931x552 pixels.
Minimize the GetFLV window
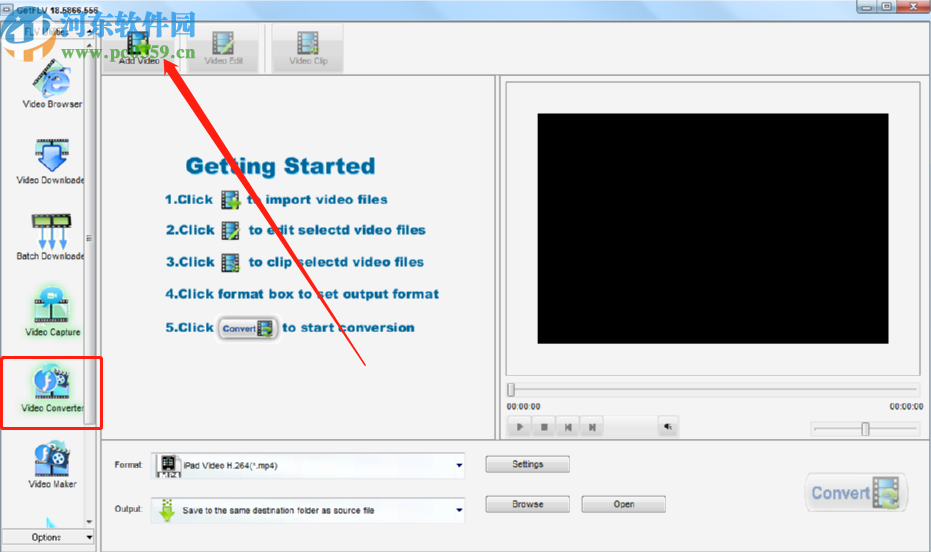coord(866,7)
